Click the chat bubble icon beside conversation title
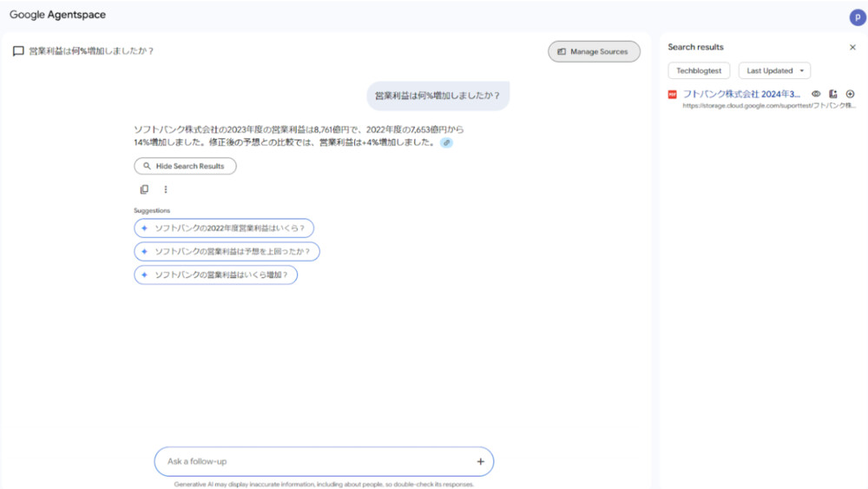The width and height of the screenshot is (868, 489). (x=18, y=51)
